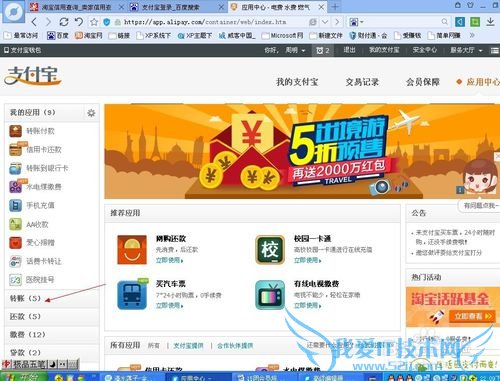This screenshot has width=500, height=381.
Task: Open the 医院挂号 icon
Action: [x=15, y=280]
